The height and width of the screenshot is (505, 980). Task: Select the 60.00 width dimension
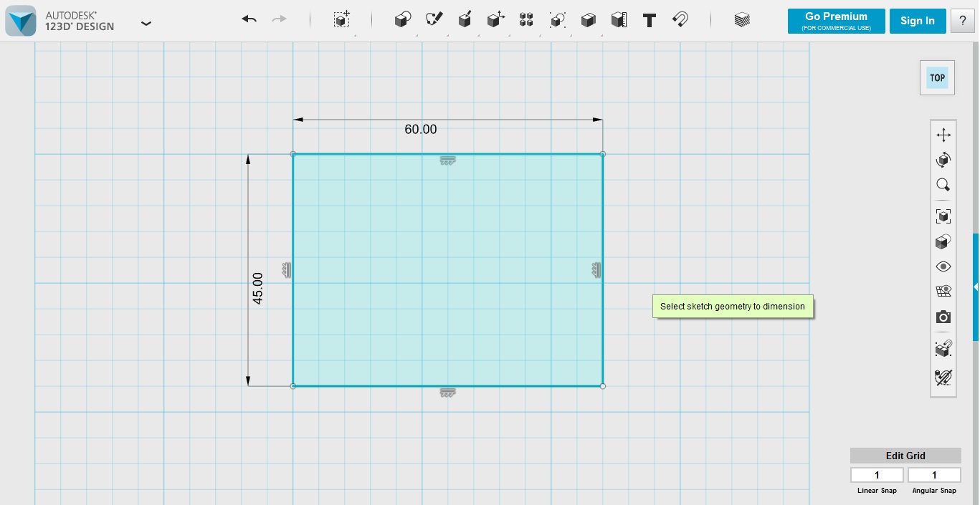click(420, 130)
